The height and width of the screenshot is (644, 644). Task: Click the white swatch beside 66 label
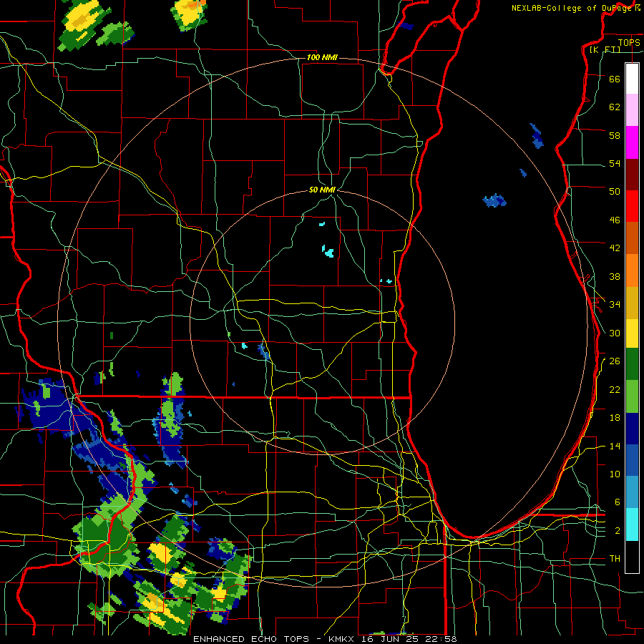[632, 79]
